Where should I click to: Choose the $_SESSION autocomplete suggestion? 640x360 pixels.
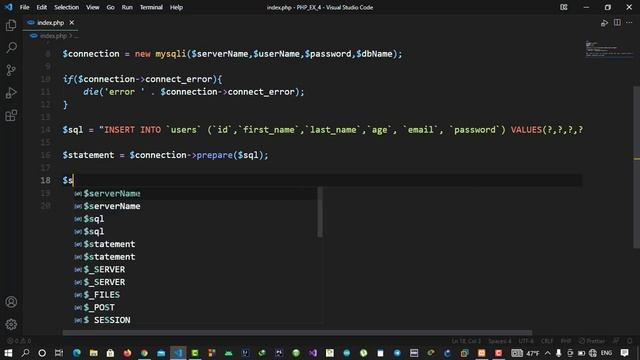pos(195,320)
